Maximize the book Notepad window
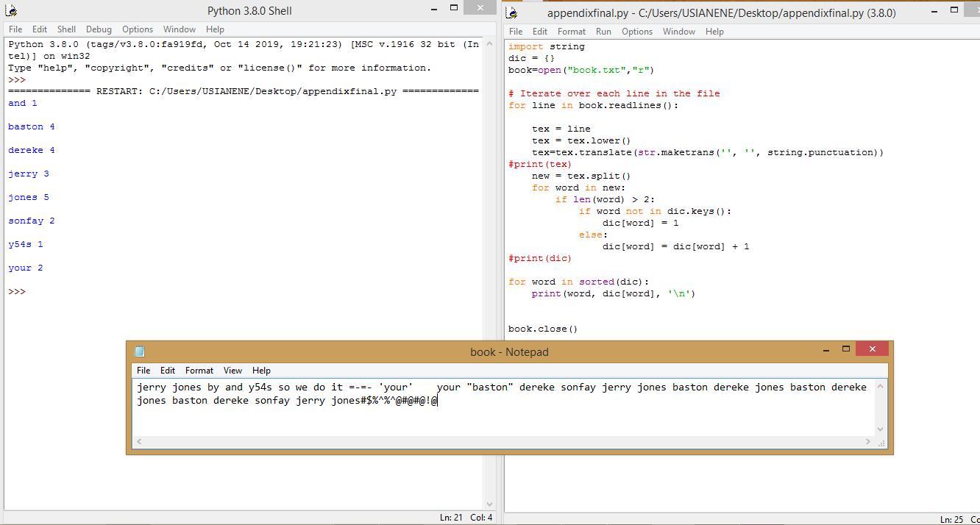Screen dimensions: 980x525 pyautogui.click(x=846, y=349)
